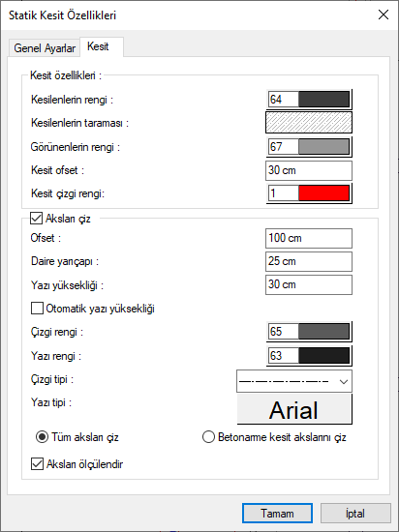Viewport: 399px width, 532px height.
Task: Click the Ofset 100 cm field
Action: [309, 238]
